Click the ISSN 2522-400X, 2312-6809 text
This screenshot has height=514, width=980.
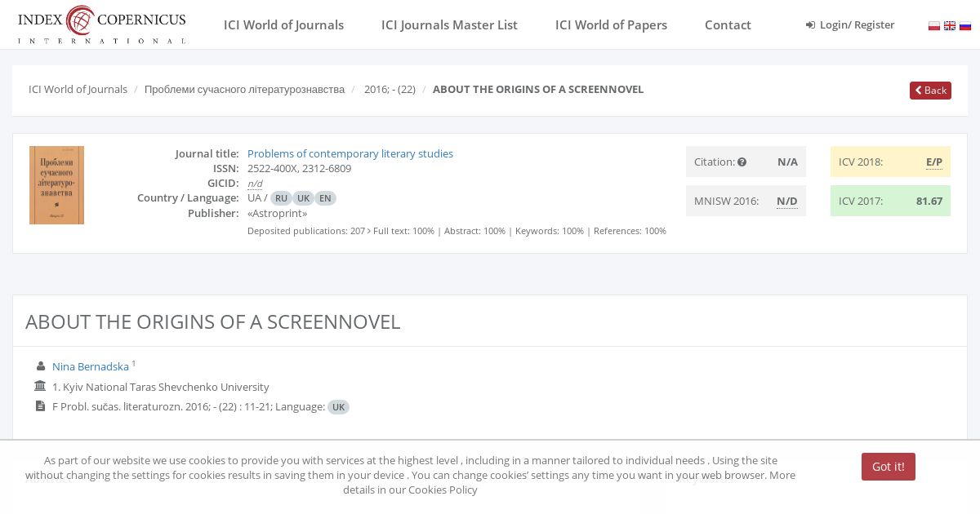coord(299,168)
